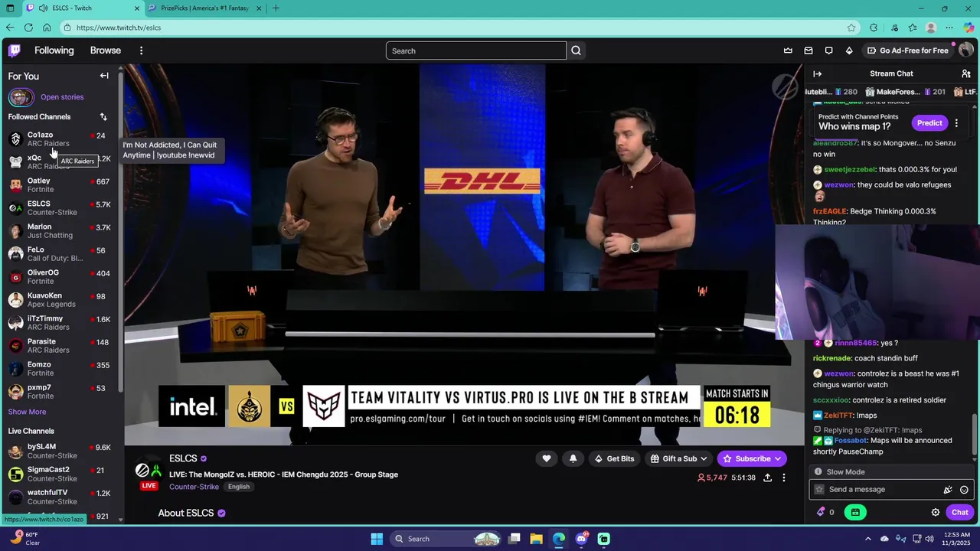Favorite the ESLCS channel with heart
The height and width of the screenshot is (551, 980).
[x=547, y=458]
